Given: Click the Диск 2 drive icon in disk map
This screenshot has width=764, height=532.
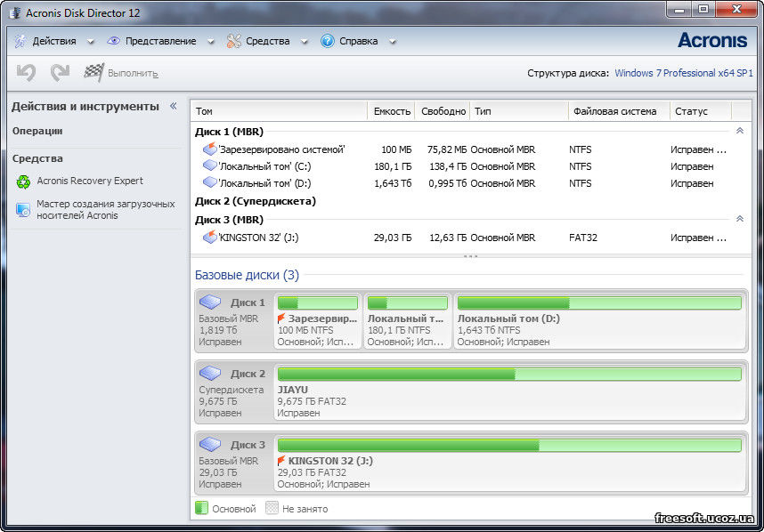Looking at the screenshot, I should click(210, 373).
